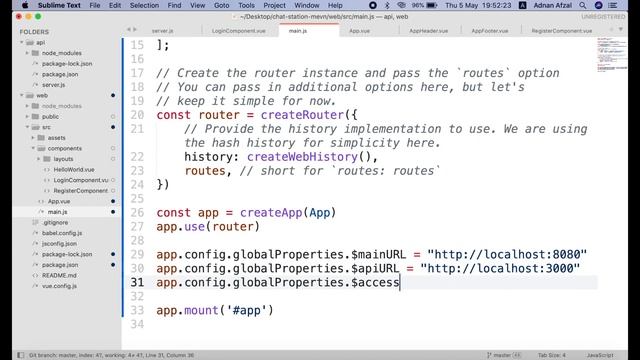Open .gitignore in the sidebar

coord(55,223)
